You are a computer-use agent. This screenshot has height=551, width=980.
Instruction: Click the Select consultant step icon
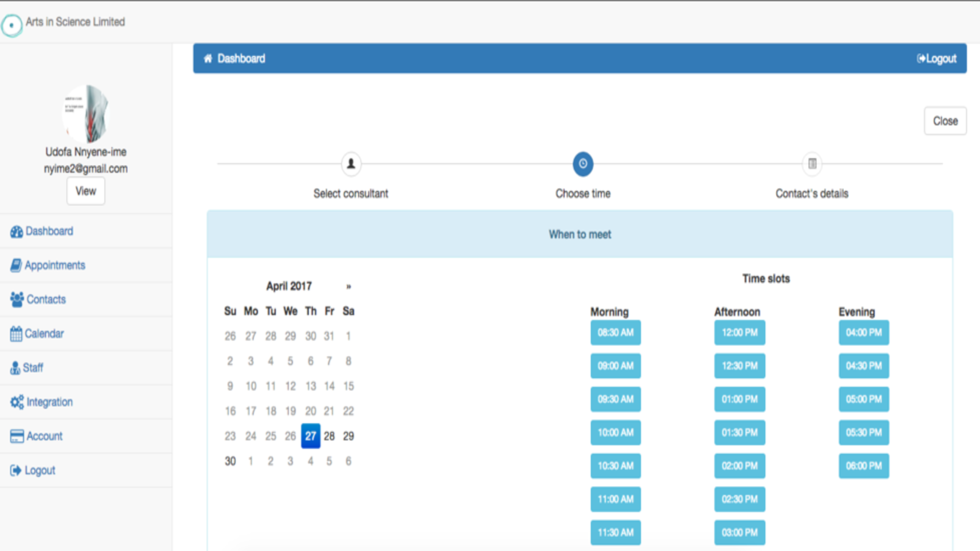coord(351,164)
